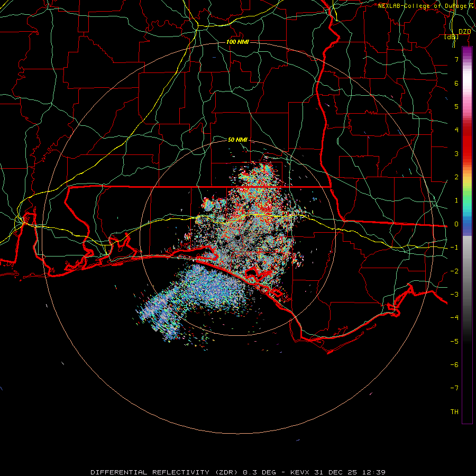Click the 50 NMI range ring label
This screenshot has height=476, width=476.
pos(237,140)
